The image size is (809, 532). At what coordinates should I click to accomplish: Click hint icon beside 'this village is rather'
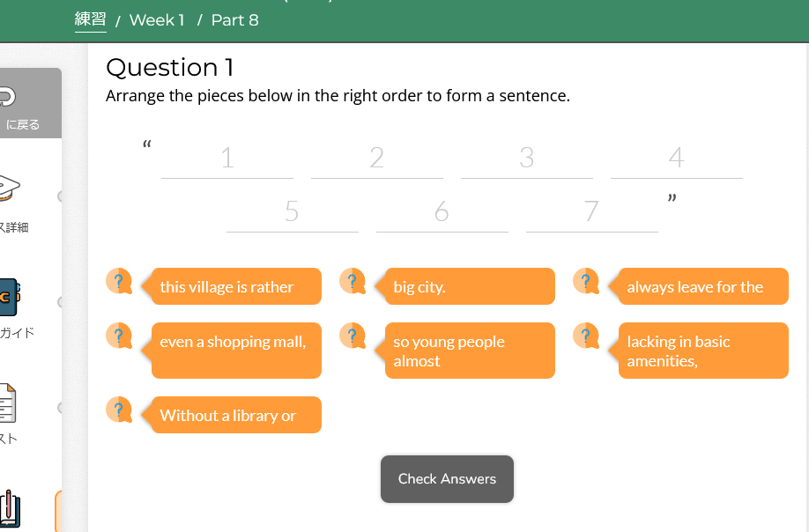pos(118,282)
